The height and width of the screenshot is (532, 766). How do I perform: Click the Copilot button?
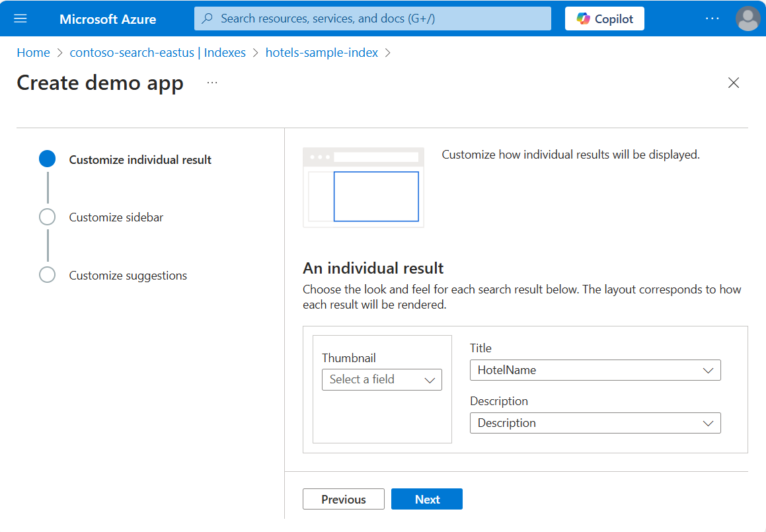(604, 19)
